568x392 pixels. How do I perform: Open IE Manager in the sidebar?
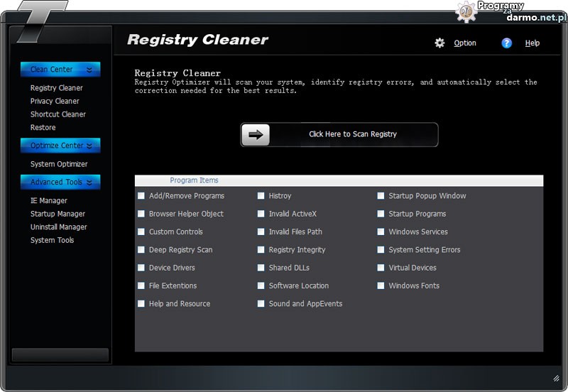[49, 201]
